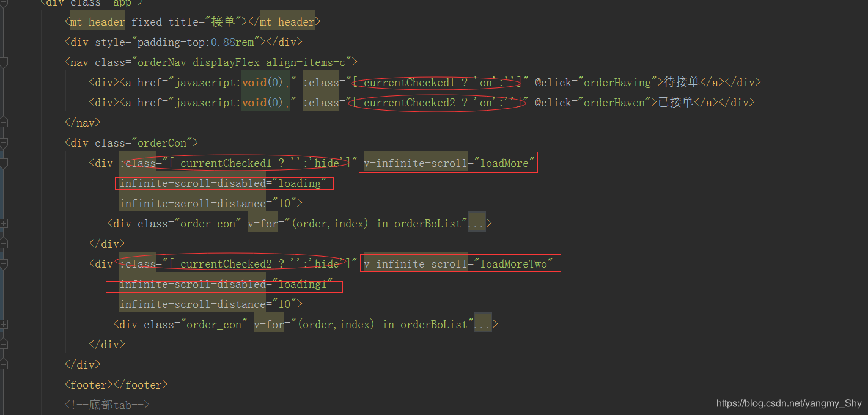
Task: Click first infinite-scroll-distance="10" attribute
Action: pos(208,204)
